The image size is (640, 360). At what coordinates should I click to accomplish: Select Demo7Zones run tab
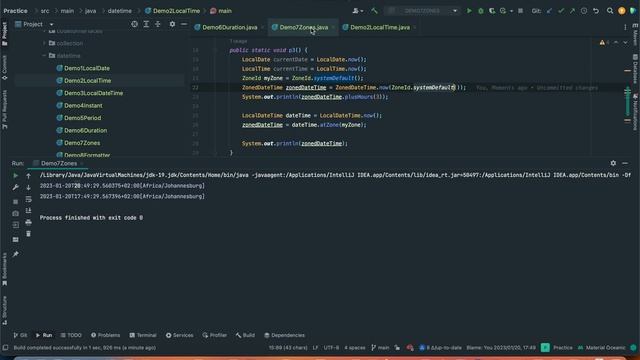tap(59, 163)
